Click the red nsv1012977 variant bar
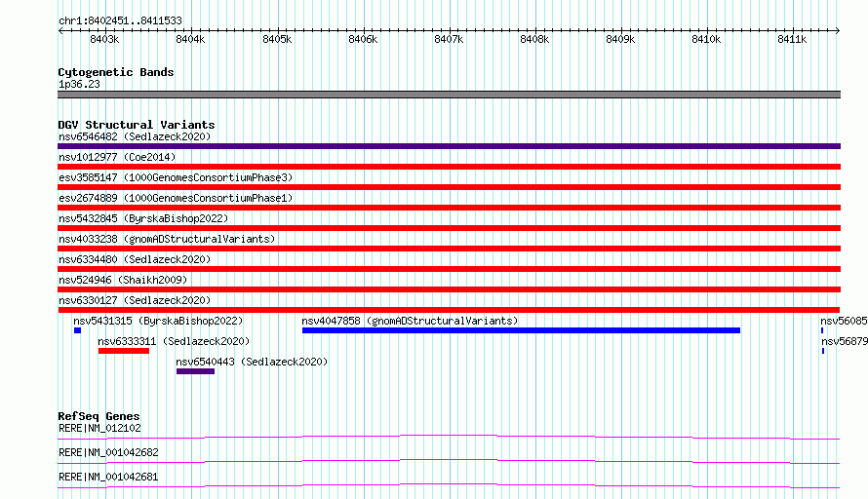Viewport: 868px width, 499px height. (449, 167)
